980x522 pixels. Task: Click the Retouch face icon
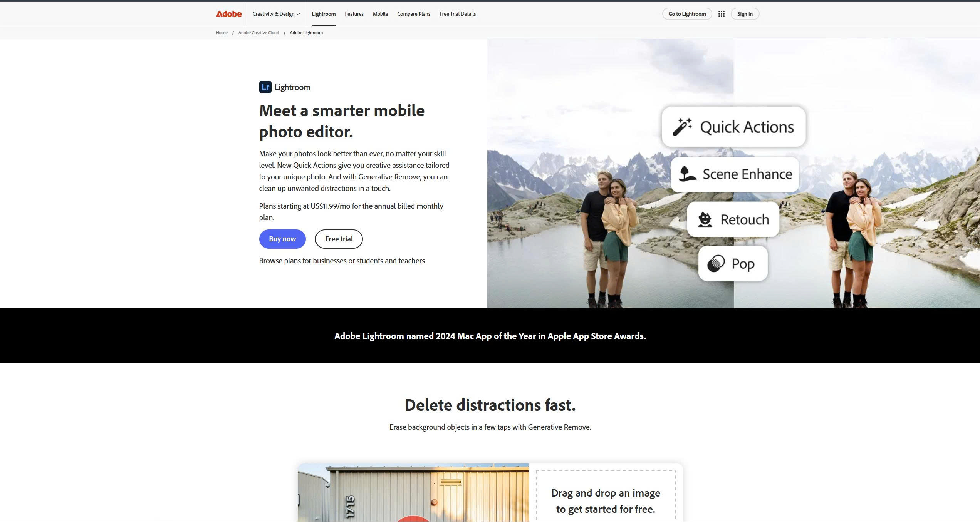point(705,219)
